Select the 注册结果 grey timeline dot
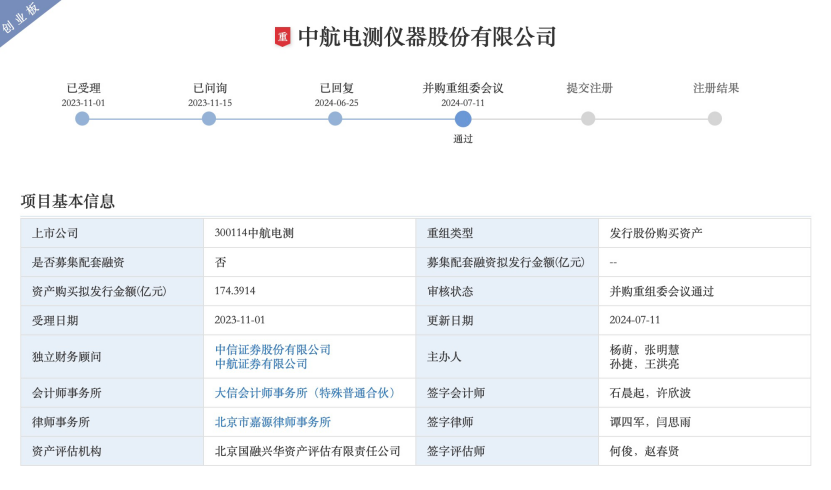831x490 pixels. [715, 119]
